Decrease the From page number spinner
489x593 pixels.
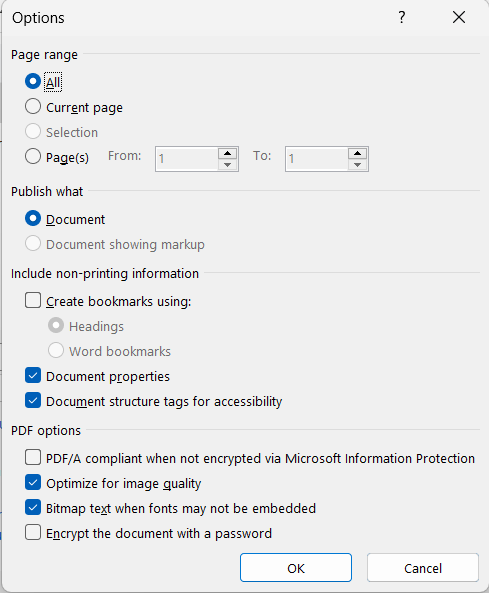click(x=228, y=165)
